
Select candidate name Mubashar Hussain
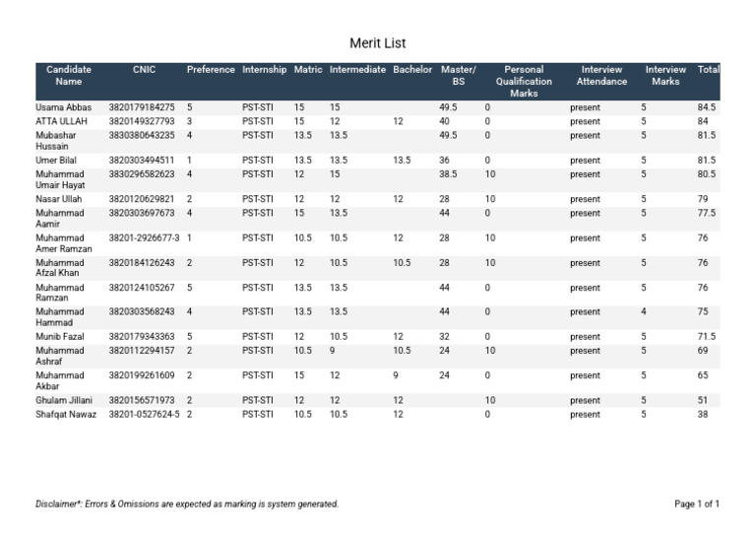[x=55, y=141]
